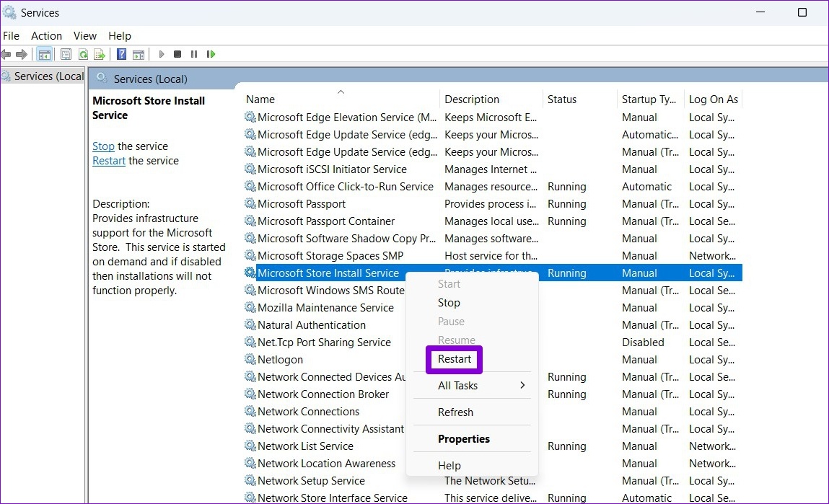Click the Pause Service icon in the toolbar
This screenshot has height=504, width=829.
click(x=194, y=54)
